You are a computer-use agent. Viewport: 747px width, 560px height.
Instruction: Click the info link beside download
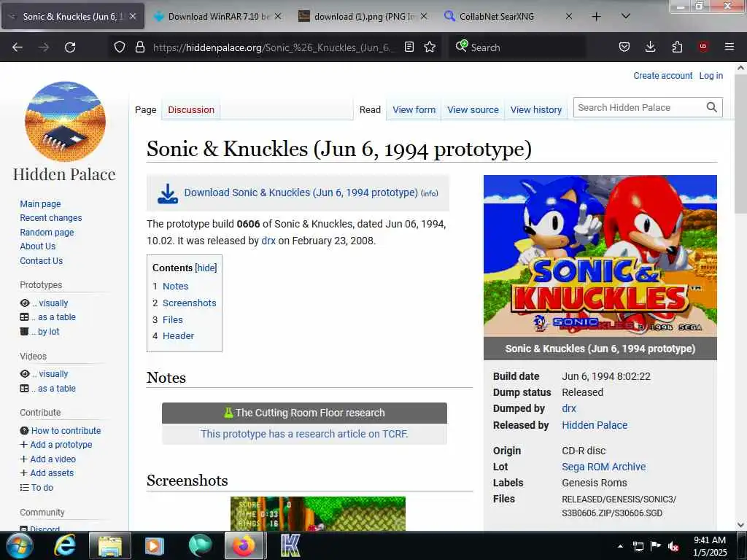click(x=429, y=194)
